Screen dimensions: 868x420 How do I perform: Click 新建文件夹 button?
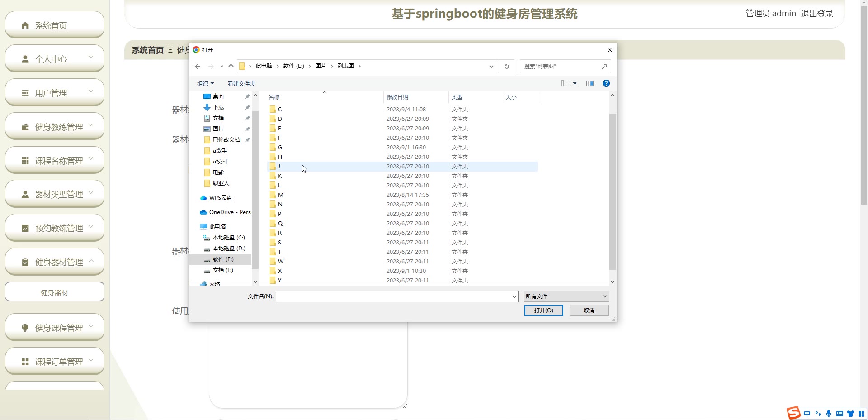pyautogui.click(x=241, y=84)
